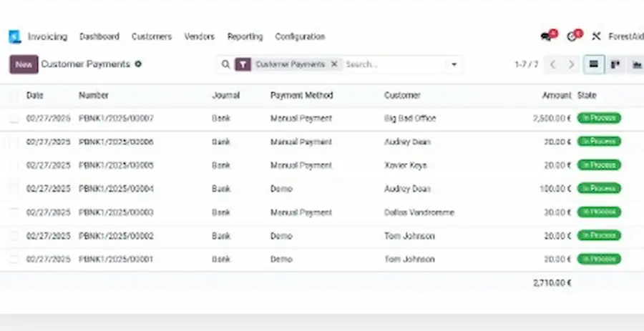Go to next page of records
This screenshot has height=331, width=644.
(571, 64)
